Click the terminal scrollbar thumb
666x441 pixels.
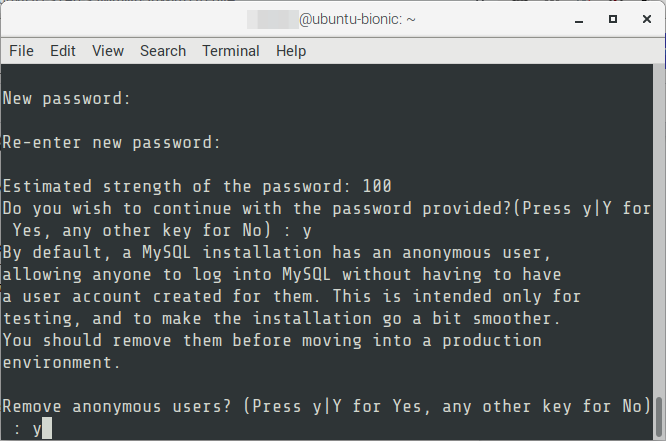(x=659, y=417)
